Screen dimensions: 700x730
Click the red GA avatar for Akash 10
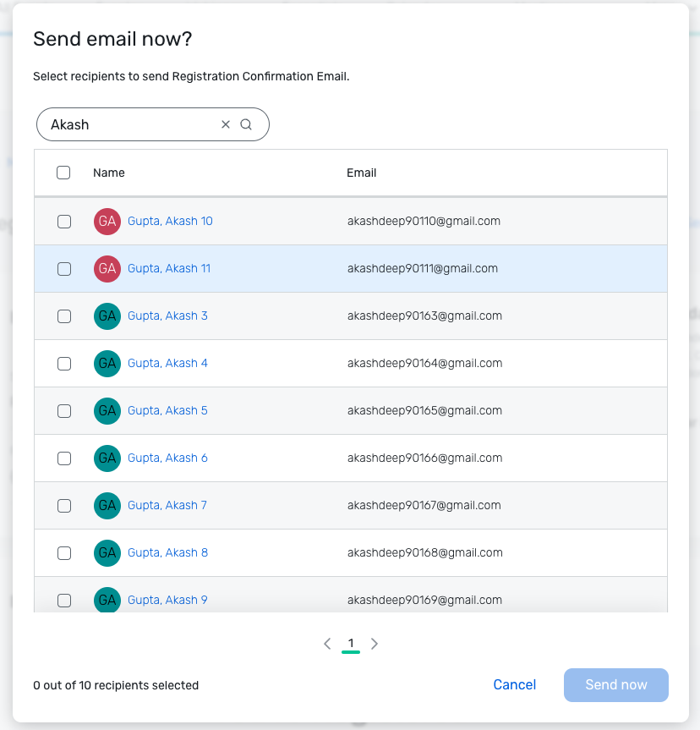pos(107,221)
